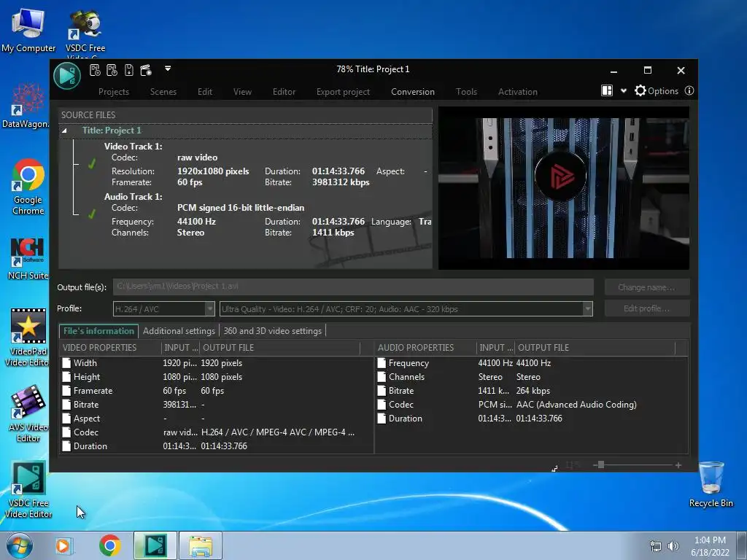This screenshot has width=747, height=560.
Task: Click the second project toolbar icon
Action: tap(112, 71)
